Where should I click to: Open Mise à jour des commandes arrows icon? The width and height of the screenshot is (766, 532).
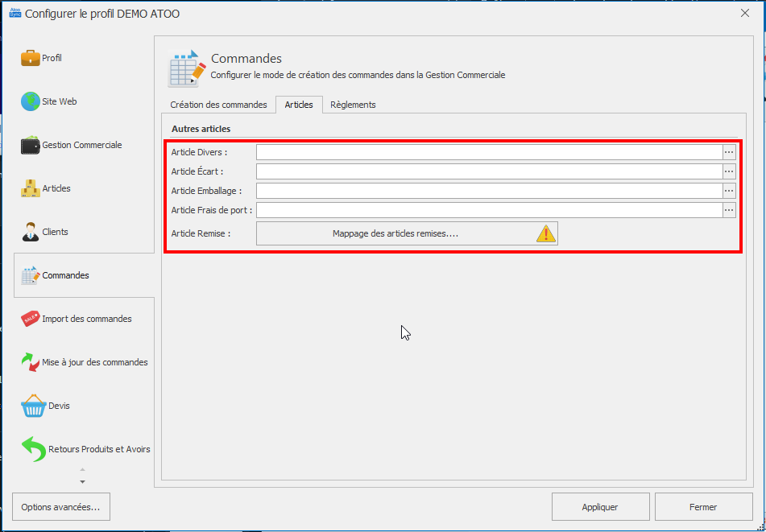[31, 362]
